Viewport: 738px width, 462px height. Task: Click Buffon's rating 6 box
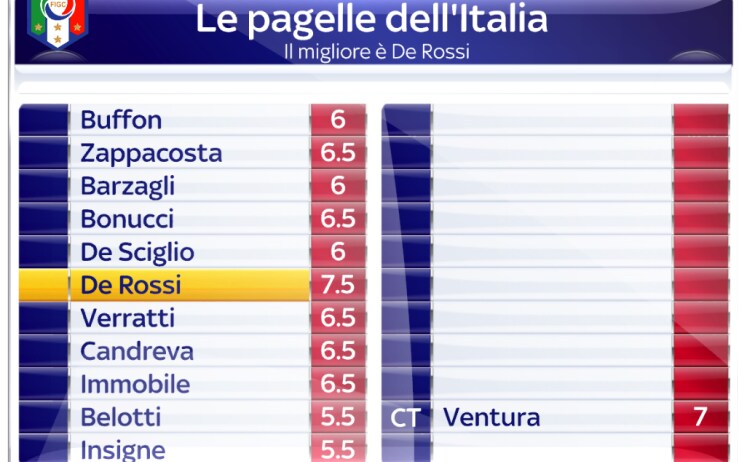coord(338,119)
